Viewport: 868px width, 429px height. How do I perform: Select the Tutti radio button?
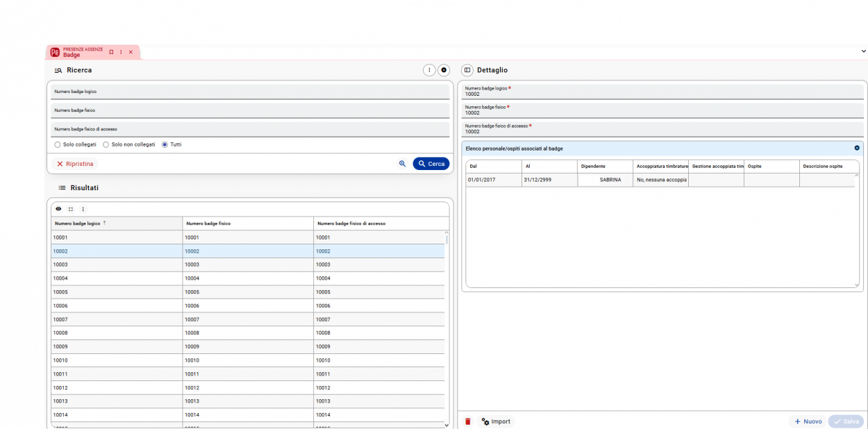click(165, 144)
